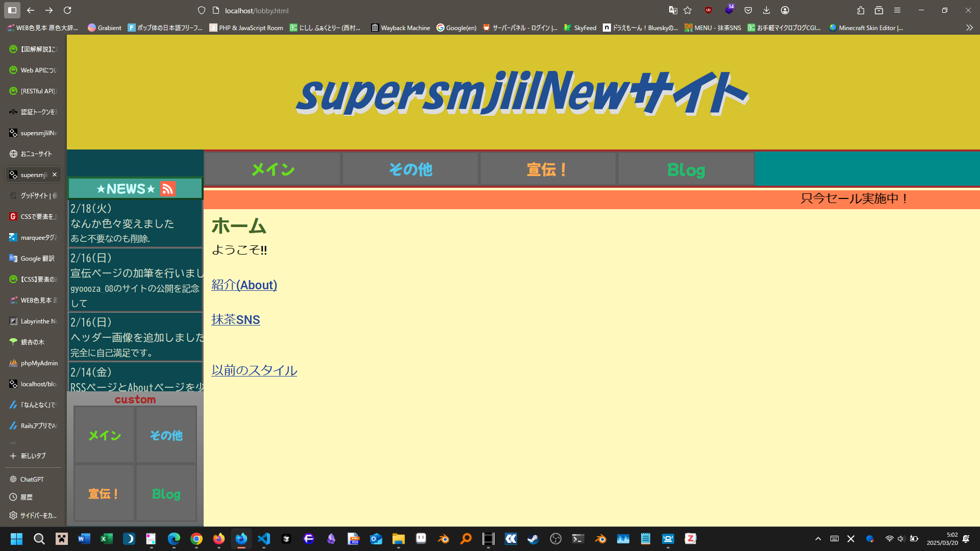The width and height of the screenshot is (980, 551).
Task: Open Steam from the taskbar
Action: pyautogui.click(x=534, y=539)
